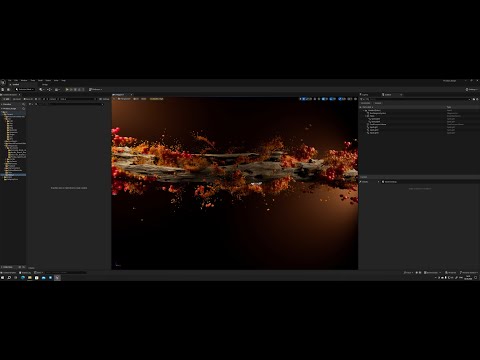The height and width of the screenshot is (360, 480).
Task: Start Play in Editor
Action: point(67,89)
